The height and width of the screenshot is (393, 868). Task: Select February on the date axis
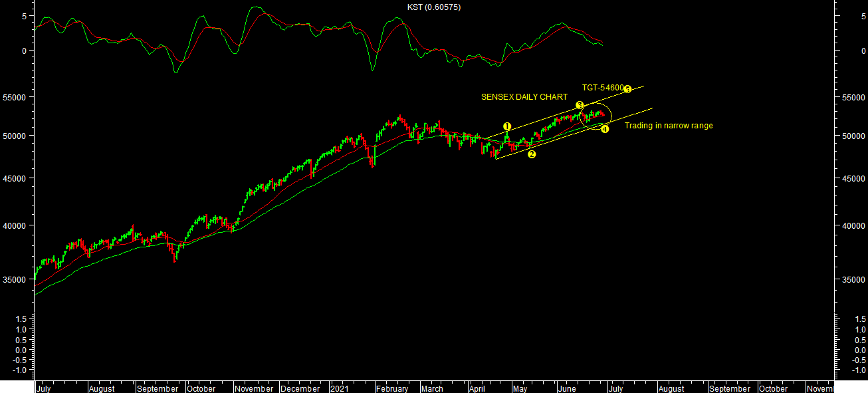click(392, 388)
